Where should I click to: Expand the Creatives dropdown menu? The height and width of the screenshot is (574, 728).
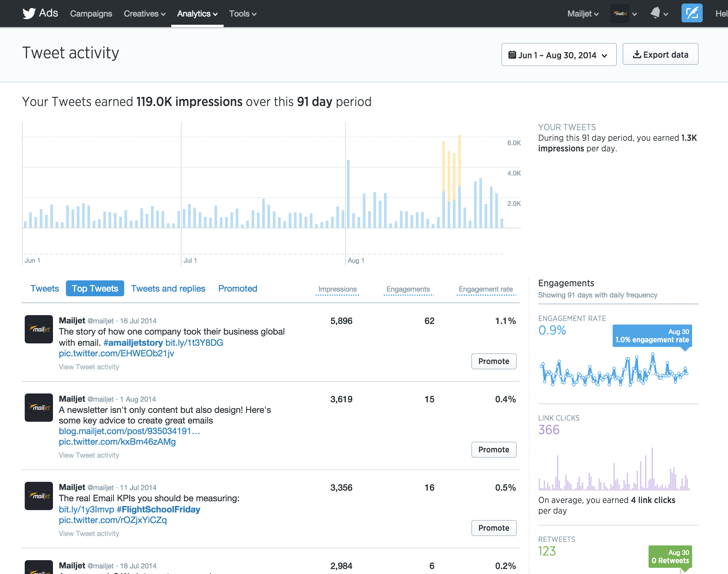pyautogui.click(x=144, y=14)
